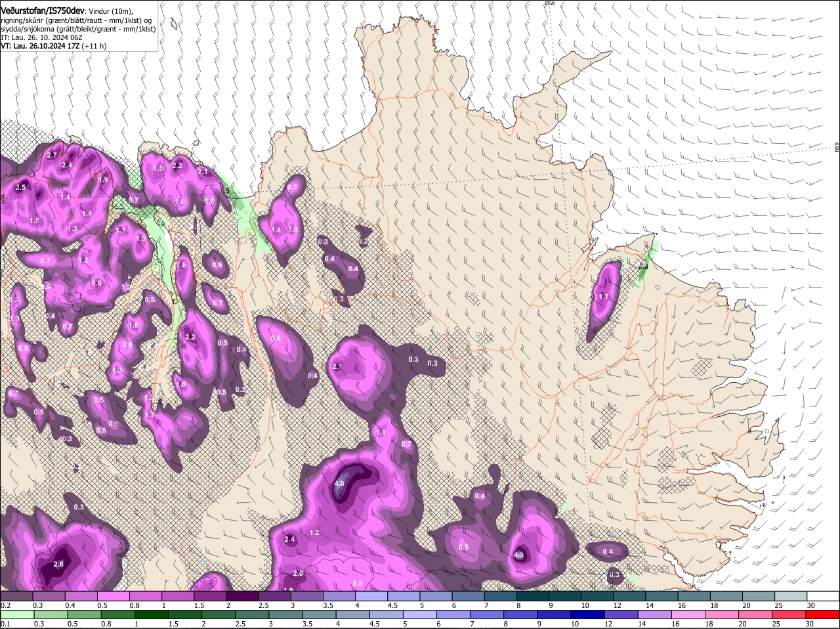Click the '3.5' tick label on the rain legend
840x629 pixels.
point(306,624)
